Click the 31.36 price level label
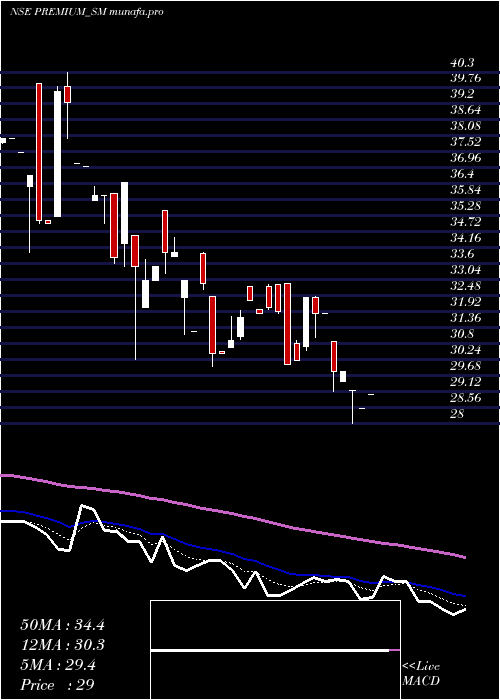The image size is (500, 700). [x=466, y=318]
